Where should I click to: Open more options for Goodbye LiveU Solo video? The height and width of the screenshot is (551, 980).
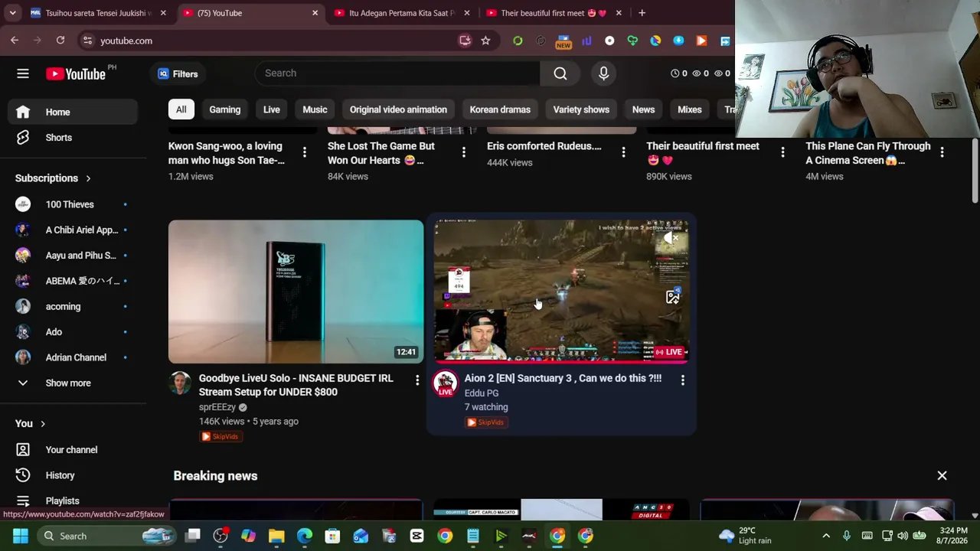click(x=417, y=380)
